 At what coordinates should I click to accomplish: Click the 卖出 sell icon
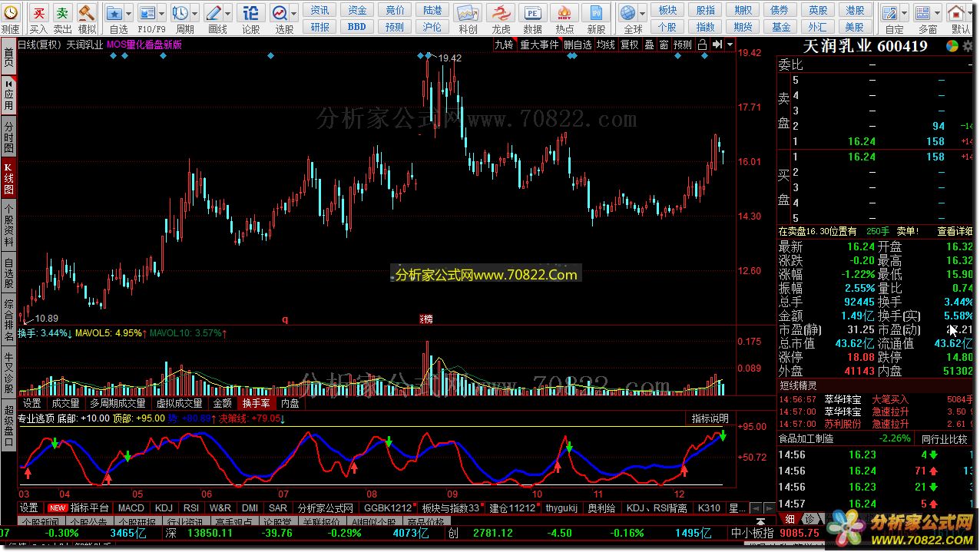pos(63,13)
